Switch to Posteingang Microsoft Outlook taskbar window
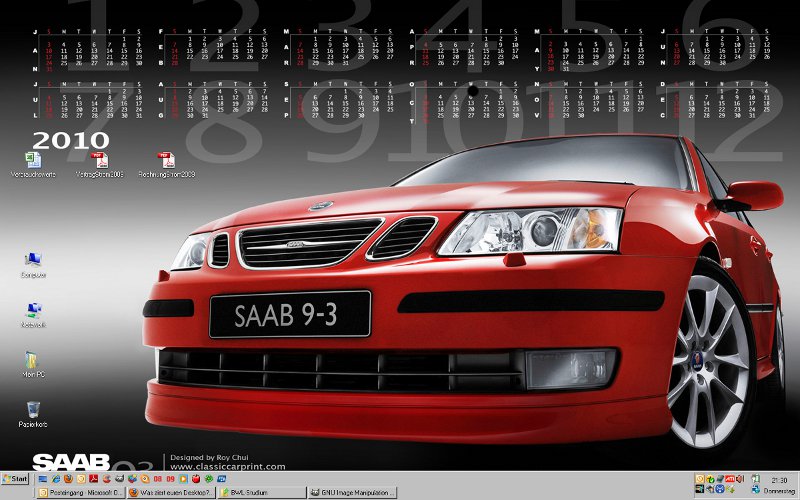This screenshot has width=800, height=500. coord(81,493)
